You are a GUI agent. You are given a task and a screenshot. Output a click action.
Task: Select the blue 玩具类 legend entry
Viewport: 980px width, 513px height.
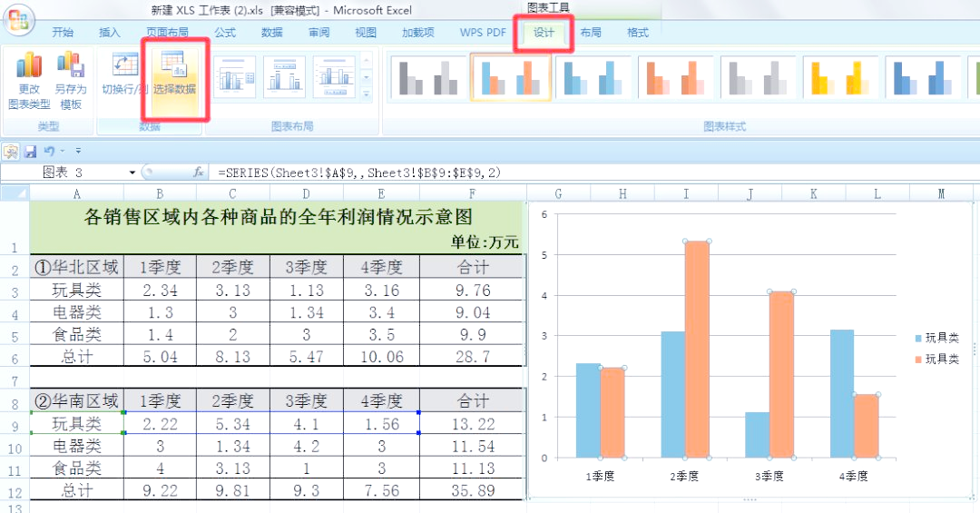coord(936,338)
